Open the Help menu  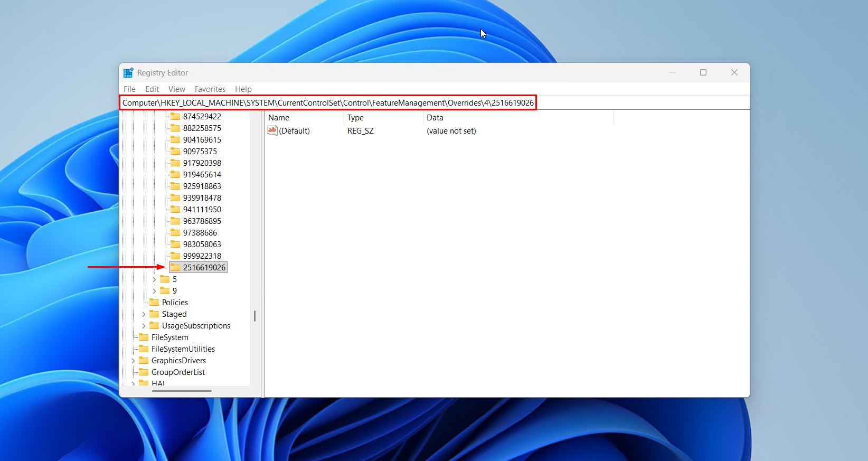[x=243, y=89]
